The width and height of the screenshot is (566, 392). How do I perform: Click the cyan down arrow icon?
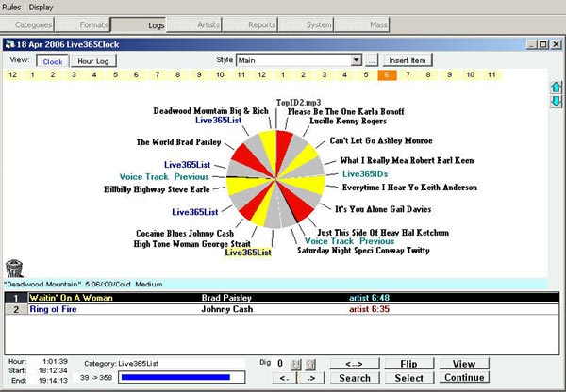point(556,101)
